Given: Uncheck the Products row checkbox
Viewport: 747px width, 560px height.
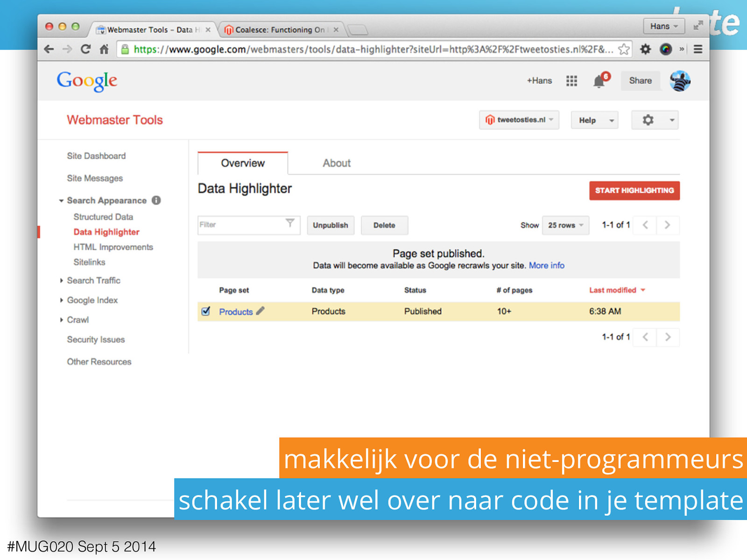Looking at the screenshot, I should click(206, 311).
